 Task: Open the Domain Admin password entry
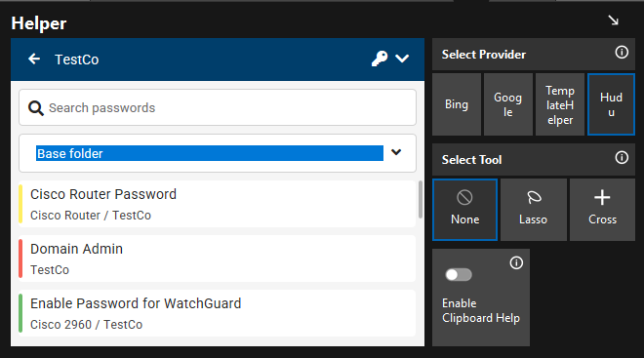coord(218,259)
